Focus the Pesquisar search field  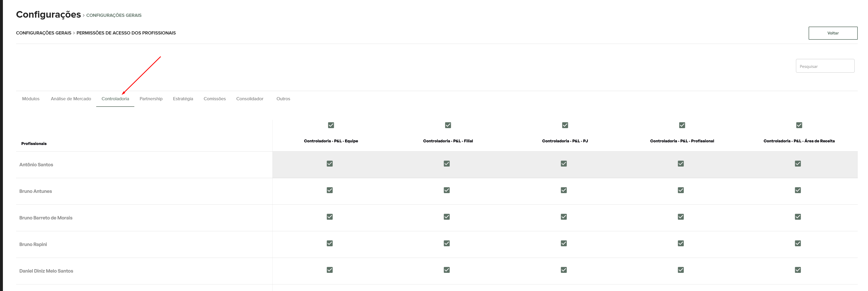click(x=825, y=66)
